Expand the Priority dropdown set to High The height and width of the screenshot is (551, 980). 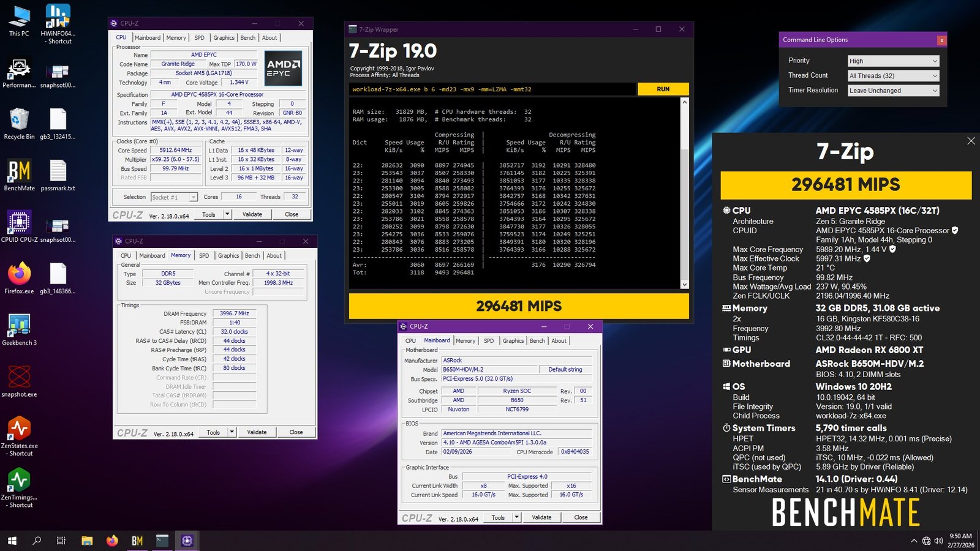[893, 61]
